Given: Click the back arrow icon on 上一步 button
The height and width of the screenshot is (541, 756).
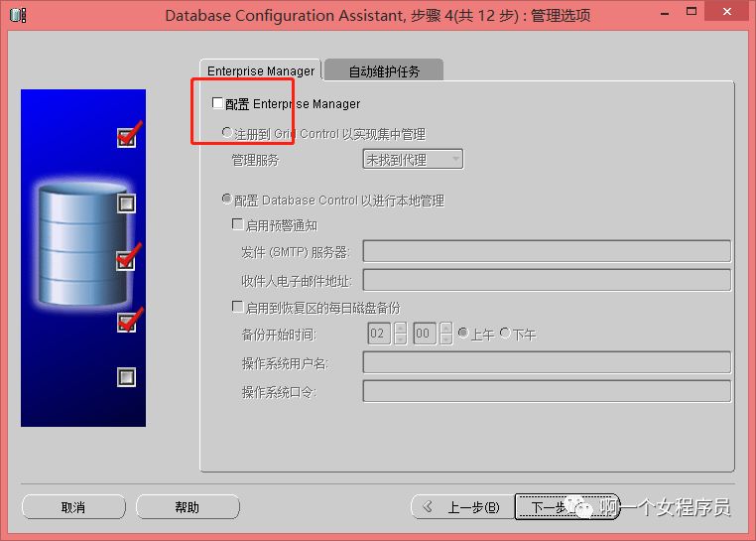Looking at the screenshot, I should click(x=428, y=506).
